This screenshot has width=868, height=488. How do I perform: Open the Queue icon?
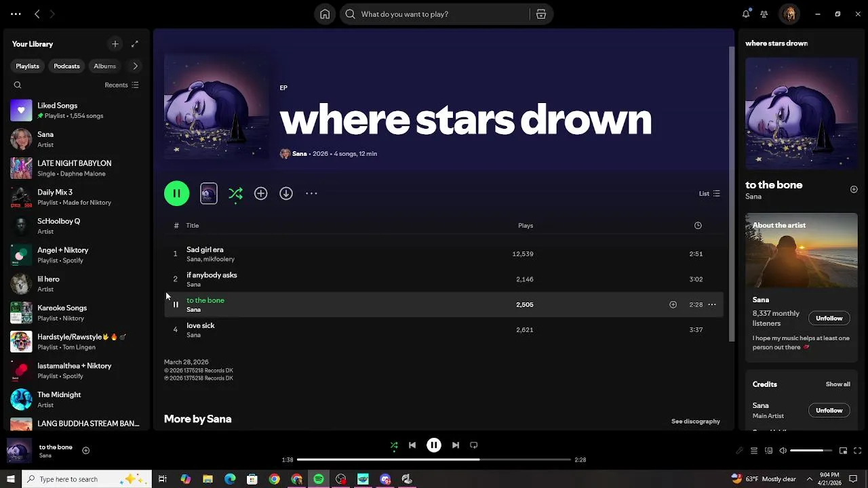pos(753,451)
